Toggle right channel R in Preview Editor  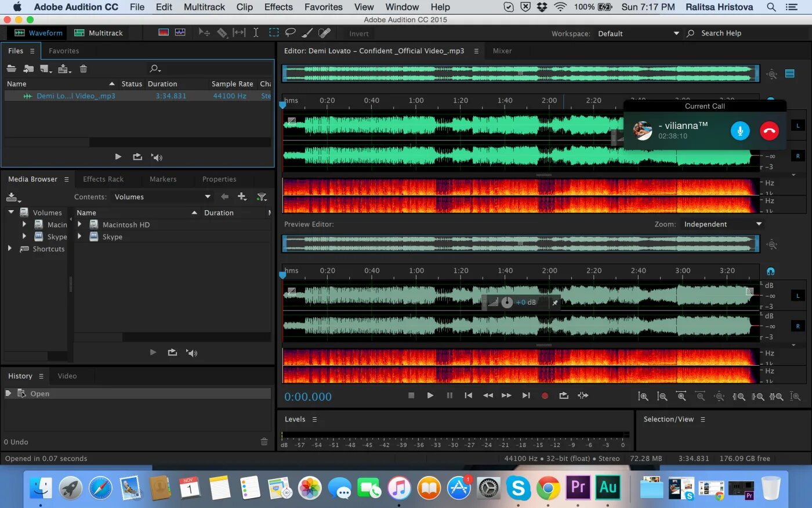pyautogui.click(x=798, y=326)
